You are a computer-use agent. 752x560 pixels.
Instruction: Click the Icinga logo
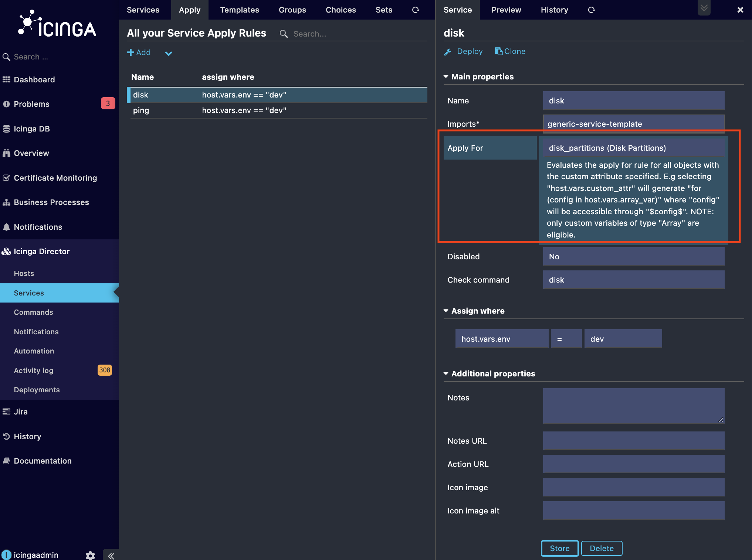coord(57,24)
